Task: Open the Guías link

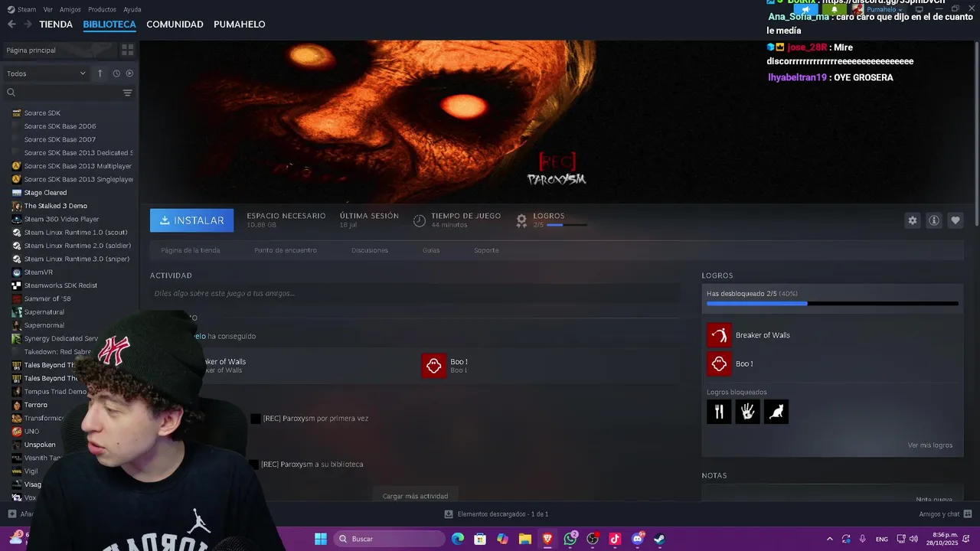Action: click(431, 250)
